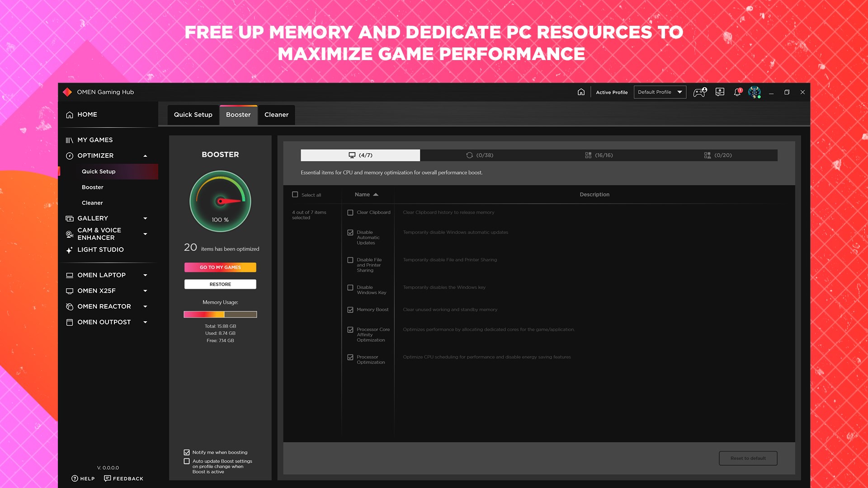This screenshot has height=488, width=868.
Task: Uncheck the Memory Boost checkbox
Action: point(350,310)
